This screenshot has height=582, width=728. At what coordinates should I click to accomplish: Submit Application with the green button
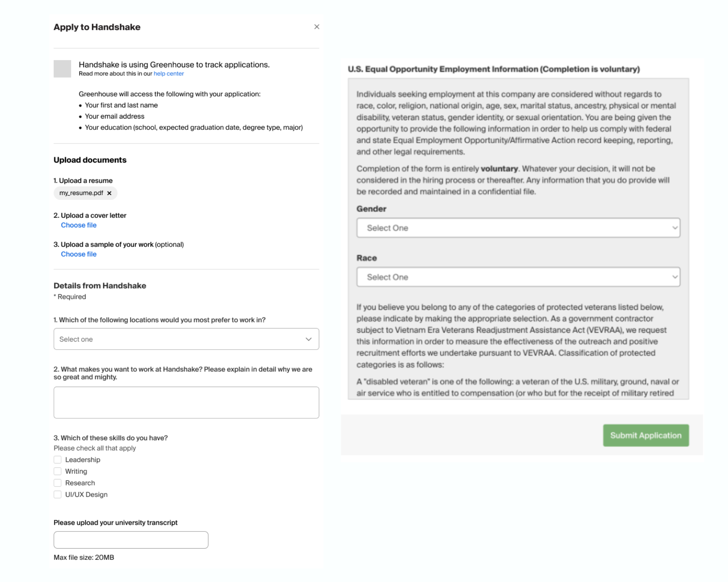(x=645, y=435)
